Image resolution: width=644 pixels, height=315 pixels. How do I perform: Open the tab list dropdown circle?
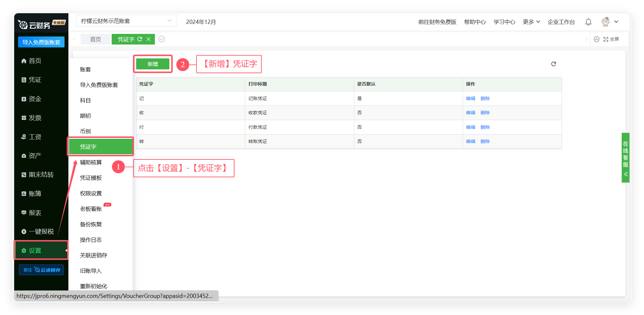pos(162,39)
